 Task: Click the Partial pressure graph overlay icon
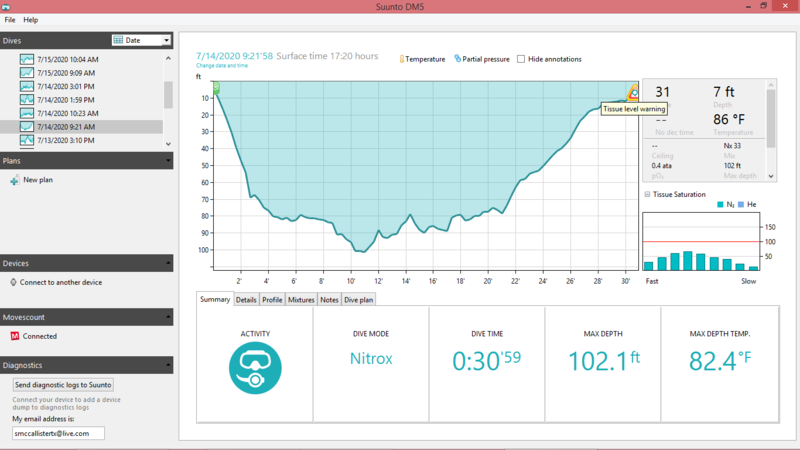click(457, 59)
